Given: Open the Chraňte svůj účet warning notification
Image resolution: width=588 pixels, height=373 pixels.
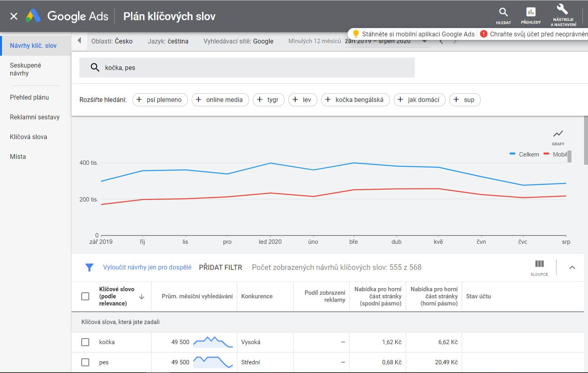Looking at the screenshot, I should 539,34.
